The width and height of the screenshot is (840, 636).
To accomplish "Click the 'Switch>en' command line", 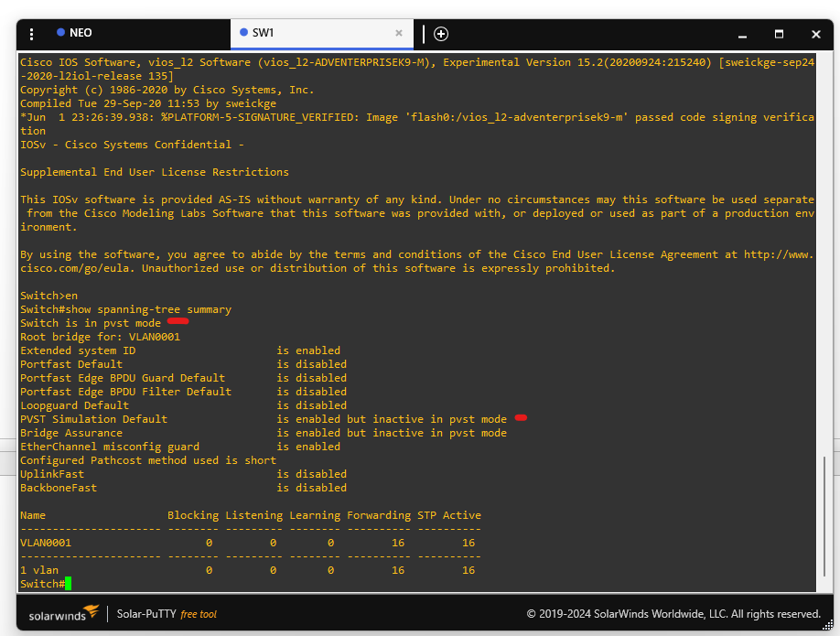I will pyautogui.click(x=48, y=296).
